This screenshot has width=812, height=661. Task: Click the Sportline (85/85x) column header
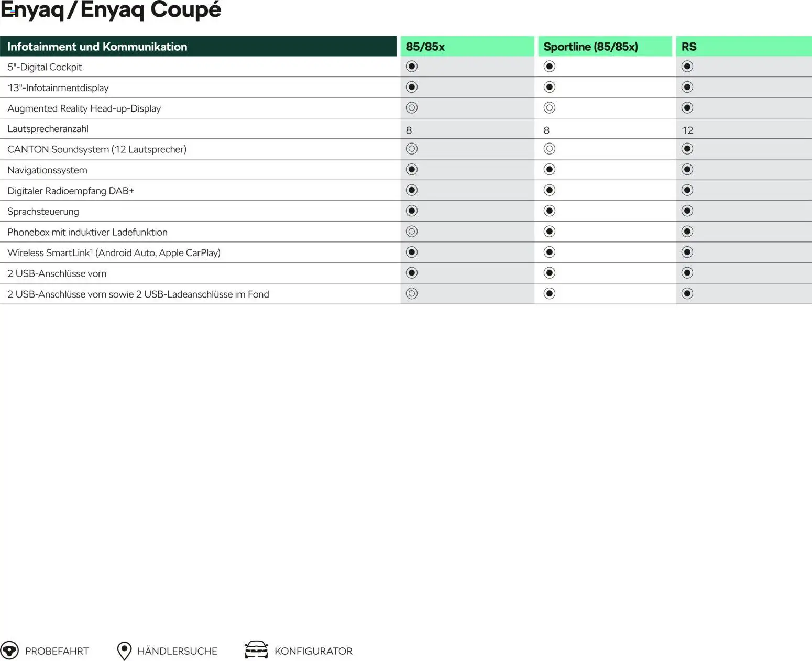pyautogui.click(x=590, y=47)
